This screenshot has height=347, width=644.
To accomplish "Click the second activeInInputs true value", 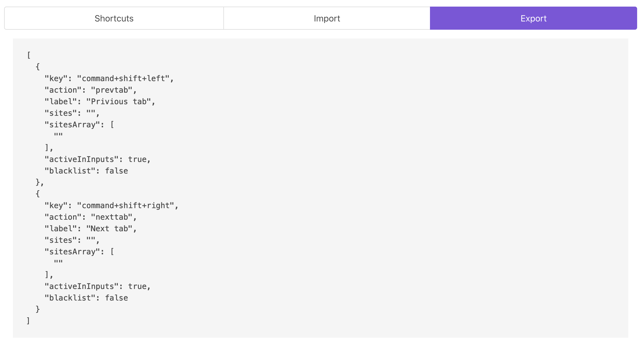I will [137, 287].
